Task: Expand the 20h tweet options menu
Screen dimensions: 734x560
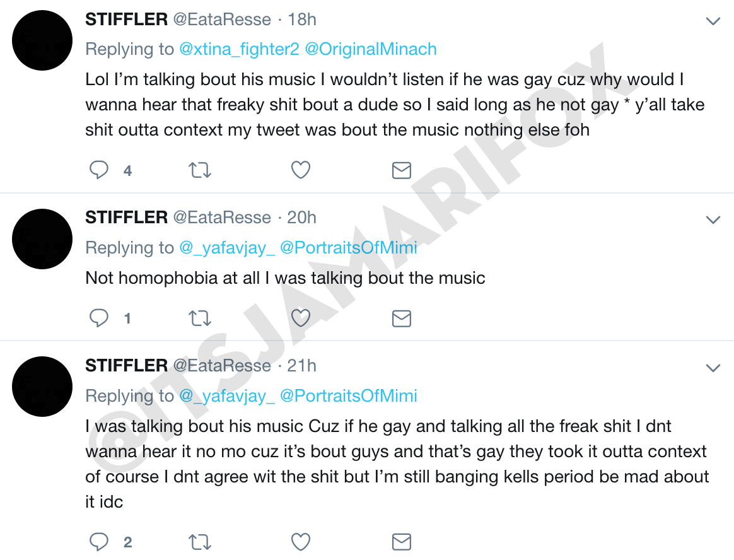Action: click(713, 219)
